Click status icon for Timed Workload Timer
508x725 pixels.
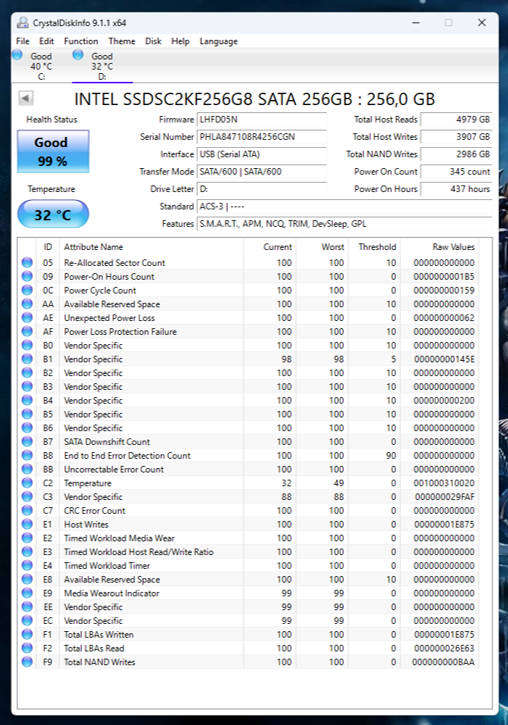click(27, 565)
